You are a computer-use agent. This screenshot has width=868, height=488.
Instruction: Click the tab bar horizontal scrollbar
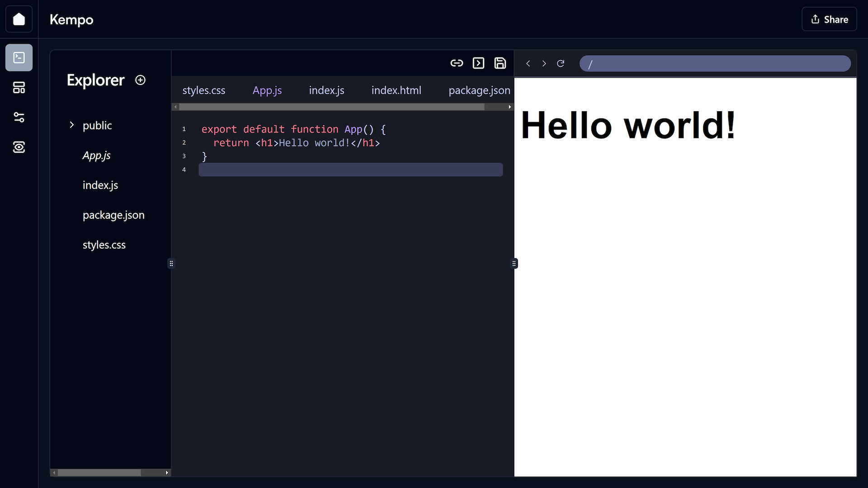tap(331, 107)
